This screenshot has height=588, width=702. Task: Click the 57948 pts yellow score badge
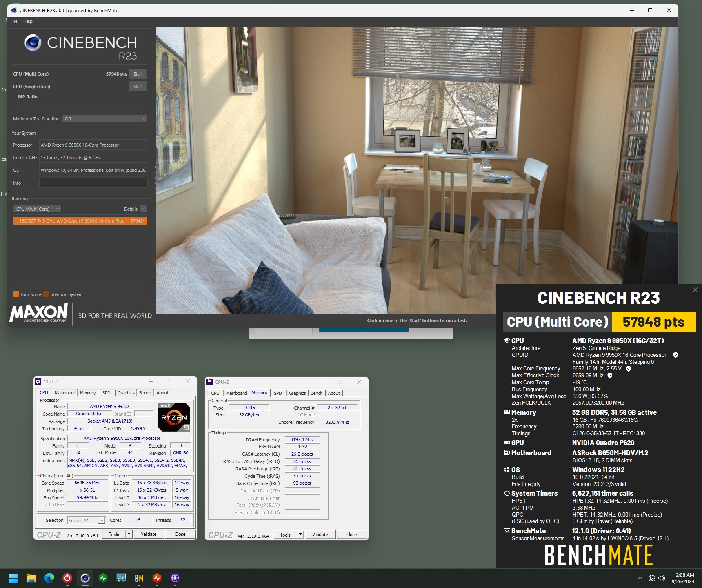coord(653,322)
